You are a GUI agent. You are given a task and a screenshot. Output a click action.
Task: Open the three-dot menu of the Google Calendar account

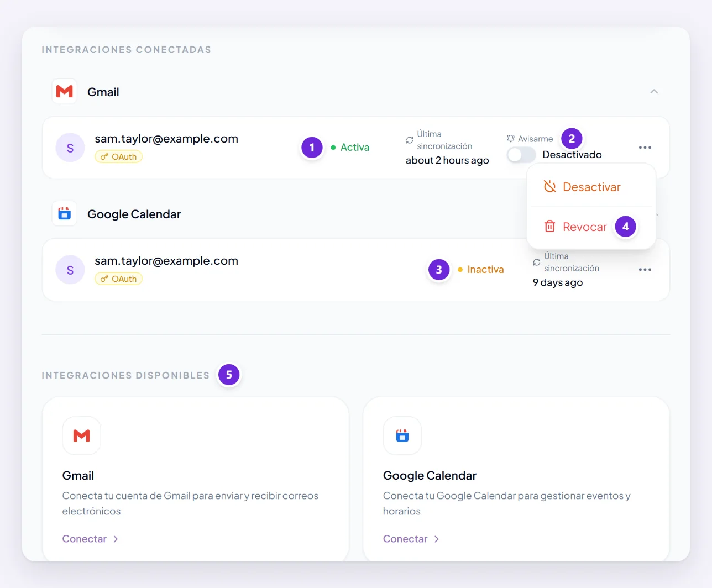click(645, 270)
